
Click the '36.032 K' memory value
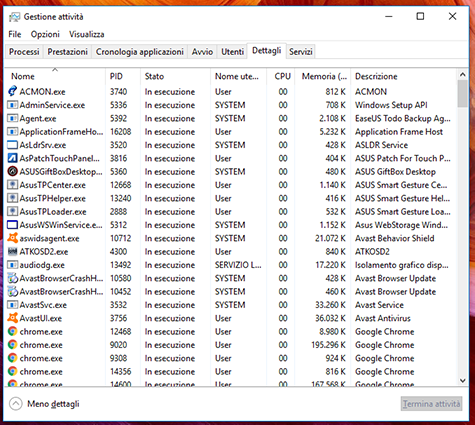click(x=330, y=318)
